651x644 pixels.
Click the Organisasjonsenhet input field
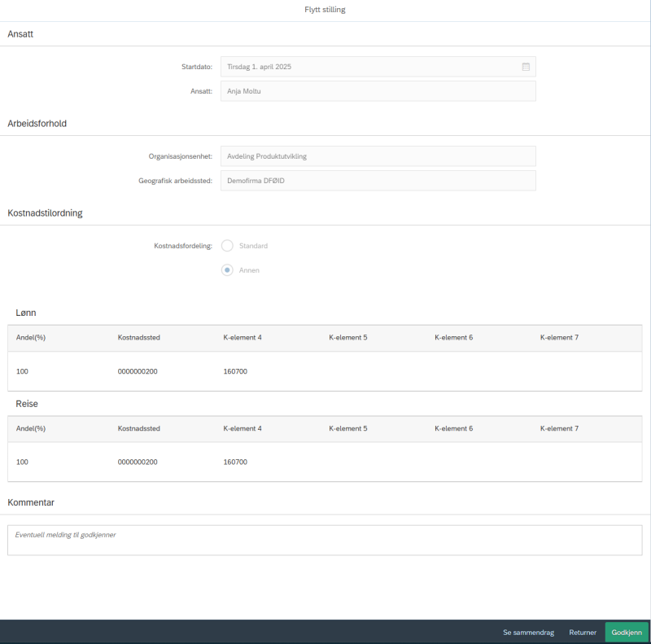378,156
